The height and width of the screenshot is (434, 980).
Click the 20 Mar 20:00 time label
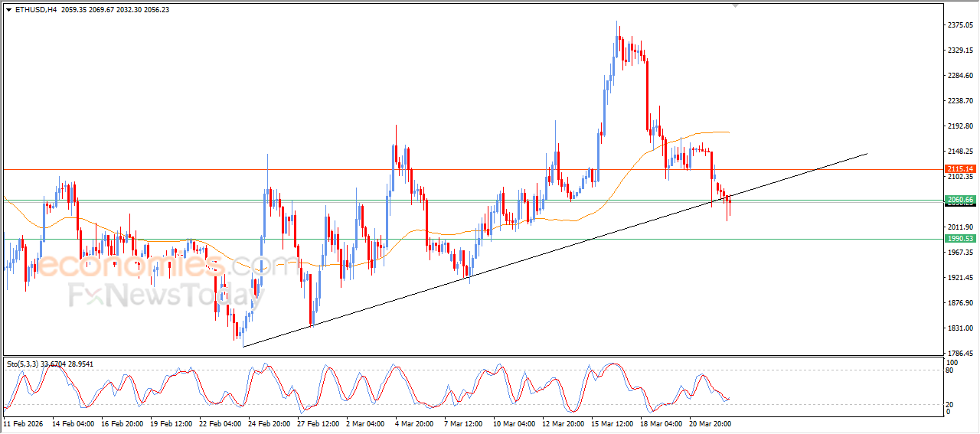pos(710,423)
